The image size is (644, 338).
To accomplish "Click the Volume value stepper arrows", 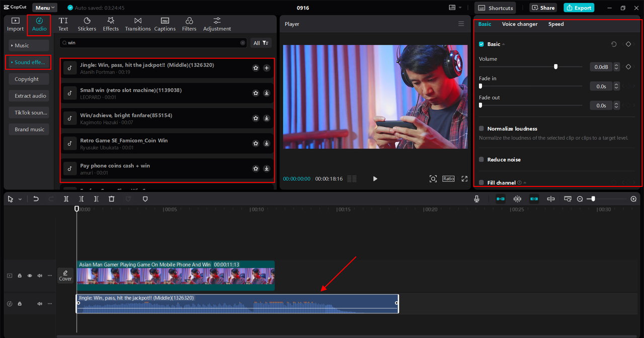I will click(x=617, y=66).
